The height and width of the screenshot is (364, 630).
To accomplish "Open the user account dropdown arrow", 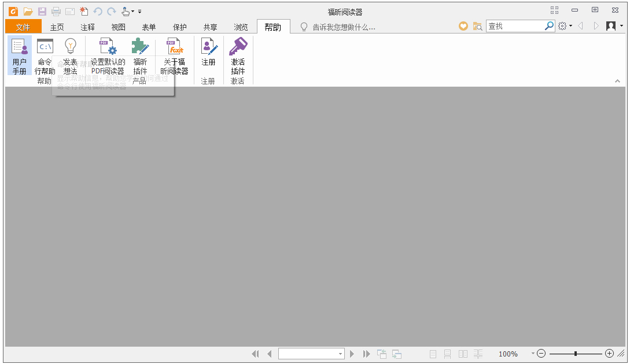I will (621, 26).
